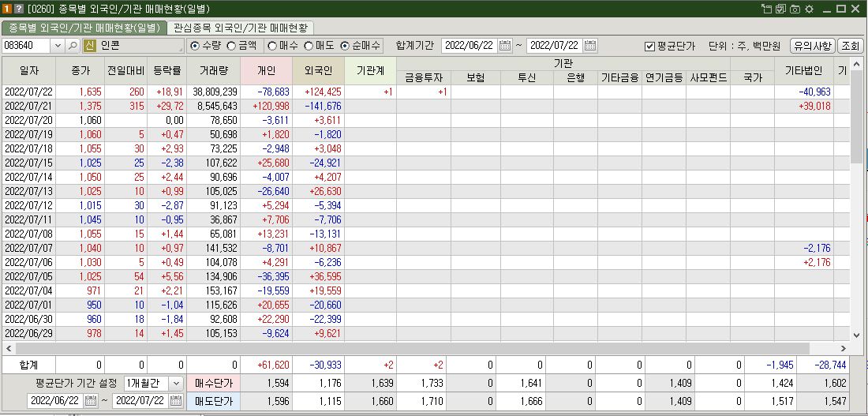This screenshot has width=868, height=416.
Task: Click the orange window-group number 1 icon
Action: click(6, 9)
